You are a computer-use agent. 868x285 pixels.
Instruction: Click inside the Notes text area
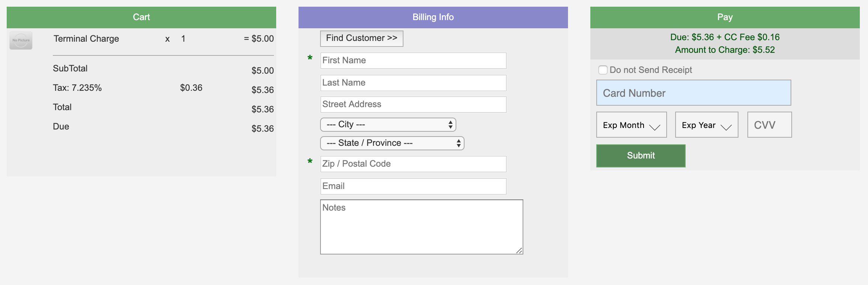click(x=421, y=227)
